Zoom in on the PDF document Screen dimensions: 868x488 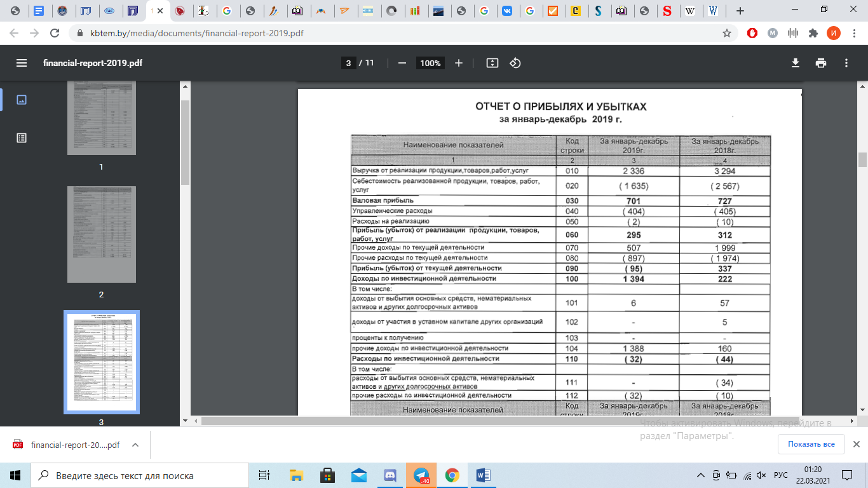tap(459, 63)
